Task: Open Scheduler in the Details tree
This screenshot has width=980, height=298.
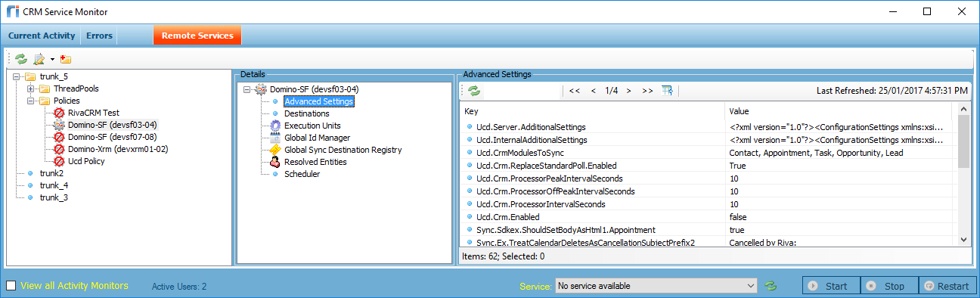Action: [x=302, y=174]
